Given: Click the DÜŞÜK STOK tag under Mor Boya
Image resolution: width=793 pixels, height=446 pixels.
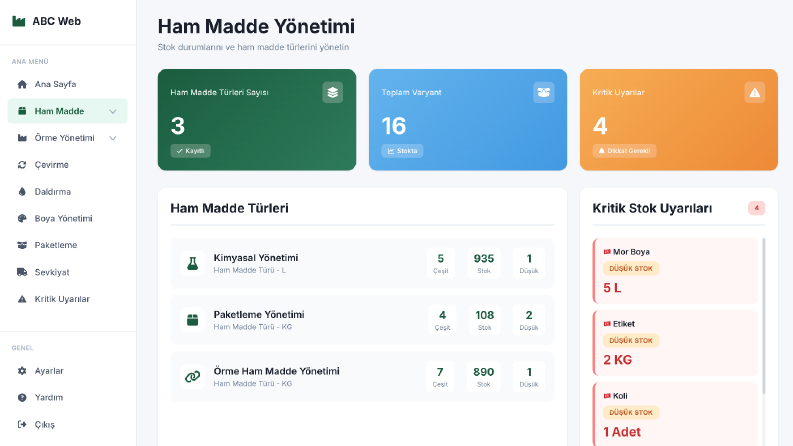Looking at the screenshot, I should (631, 269).
